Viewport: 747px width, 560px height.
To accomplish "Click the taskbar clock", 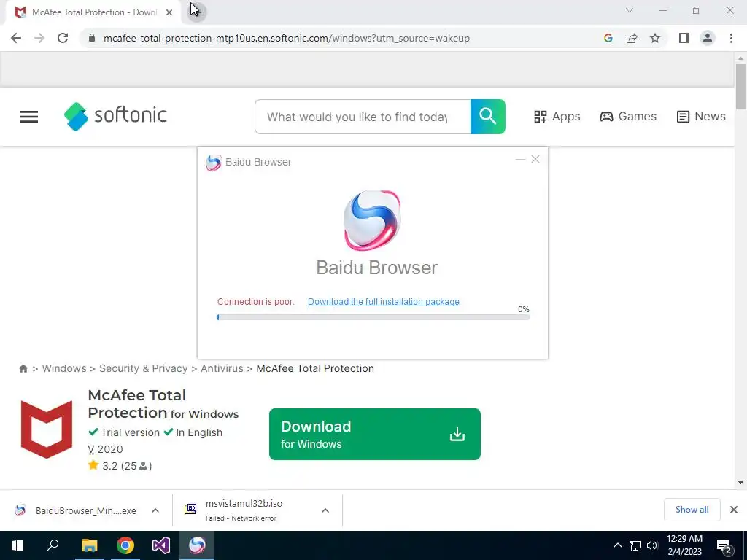I will coord(684,545).
